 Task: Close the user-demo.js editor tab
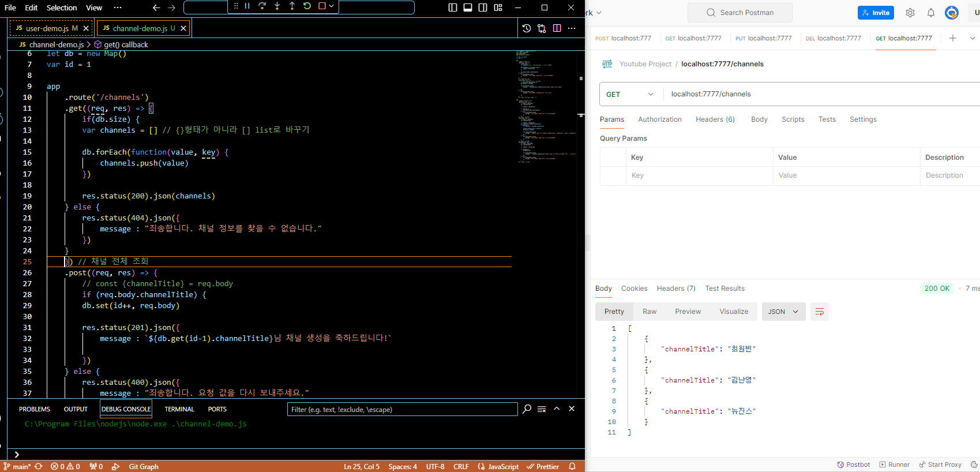(x=86, y=28)
